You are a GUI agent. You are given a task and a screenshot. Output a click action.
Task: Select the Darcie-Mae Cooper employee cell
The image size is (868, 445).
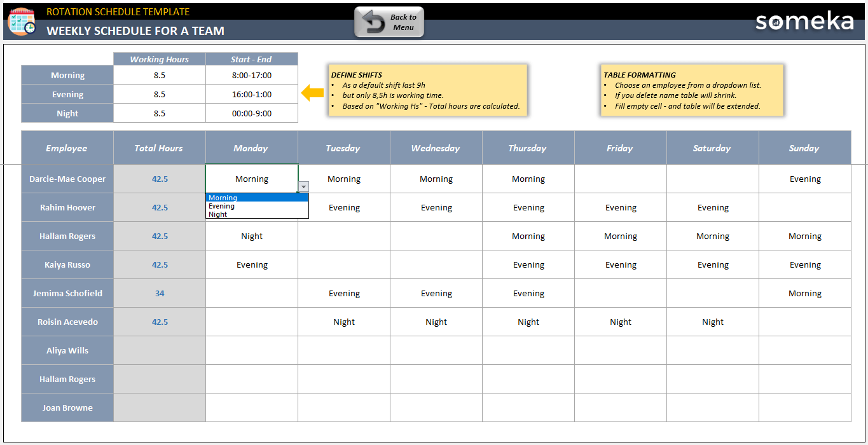tap(67, 179)
